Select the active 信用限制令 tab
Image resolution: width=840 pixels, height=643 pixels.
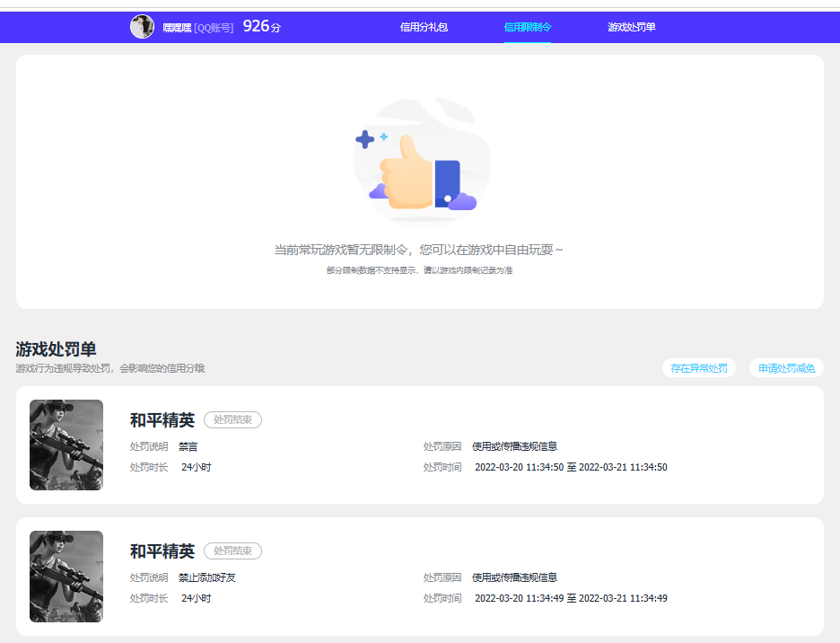526,27
